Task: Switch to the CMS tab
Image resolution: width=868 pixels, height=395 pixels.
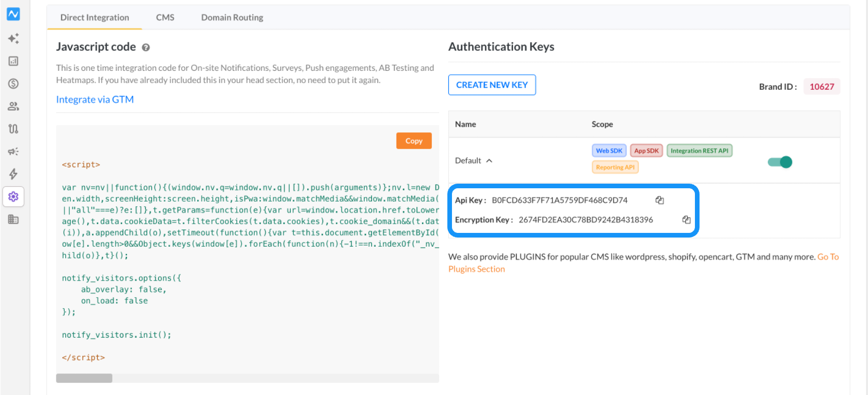Action: (x=165, y=17)
